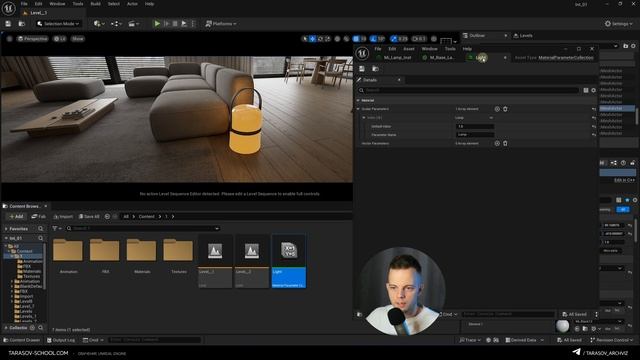640x360 pixels.
Task: Open the quick add content dropdown
Action: [99, 24]
